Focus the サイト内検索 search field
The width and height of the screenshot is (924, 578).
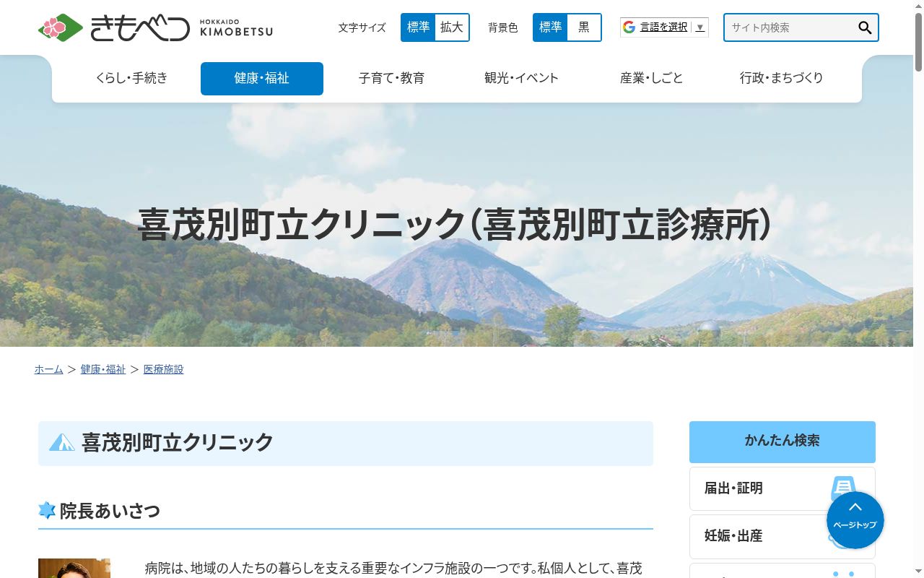pos(790,27)
